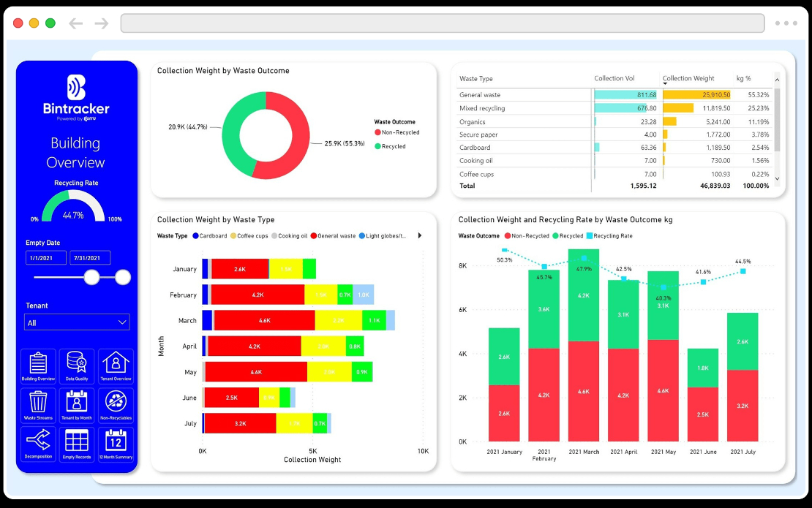The width and height of the screenshot is (812, 508).
Task: Open the browser three-dot menu
Action: (786, 23)
